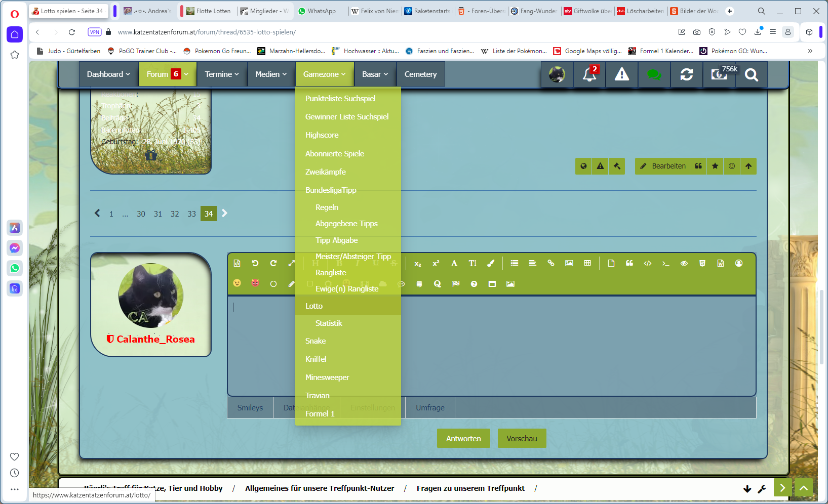Viewport: 828px width, 504px height.
Task: Click the paintbrush text color icon
Action: (491, 263)
